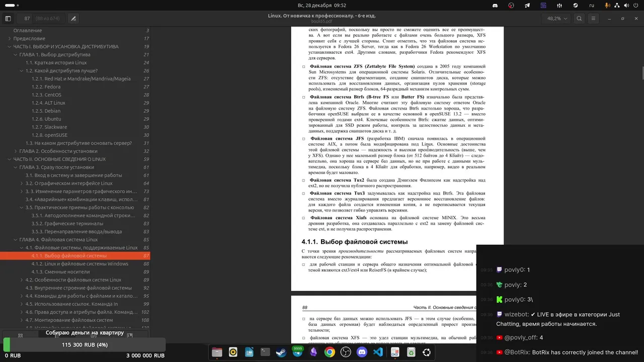Click Steam icon in top system tray
The image size is (644, 362).
click(x=576, y=6)
